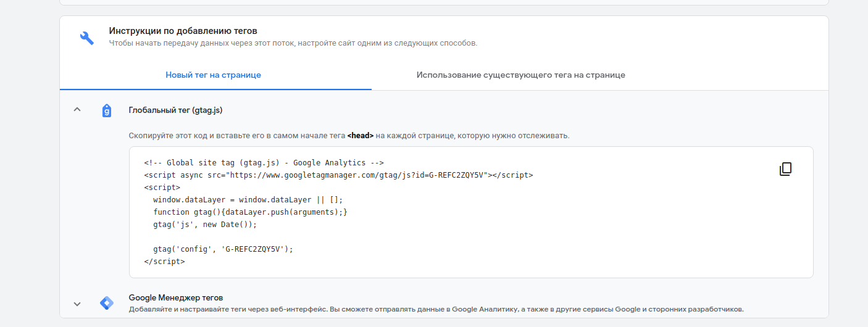Click the function gtag() code line
The image size is (868, 327).
click(x=250, y=212)
